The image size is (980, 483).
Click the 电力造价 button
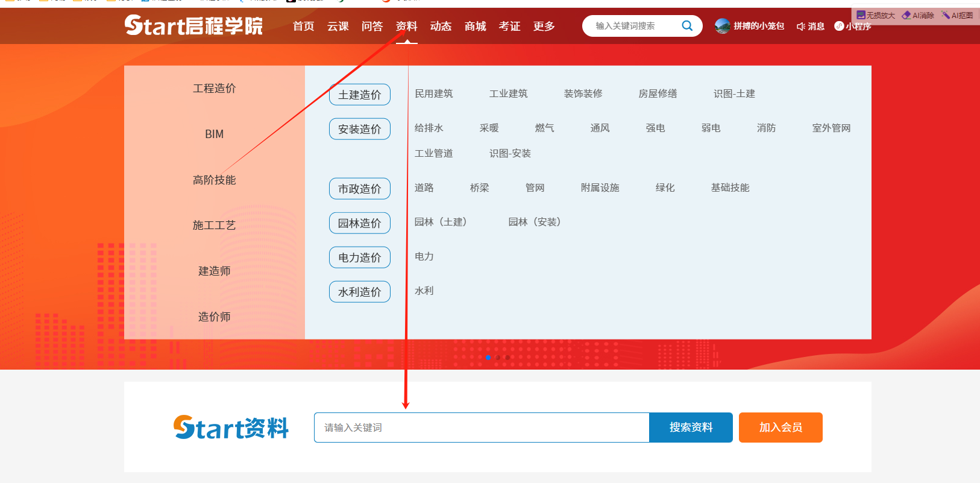click(360, 257)
